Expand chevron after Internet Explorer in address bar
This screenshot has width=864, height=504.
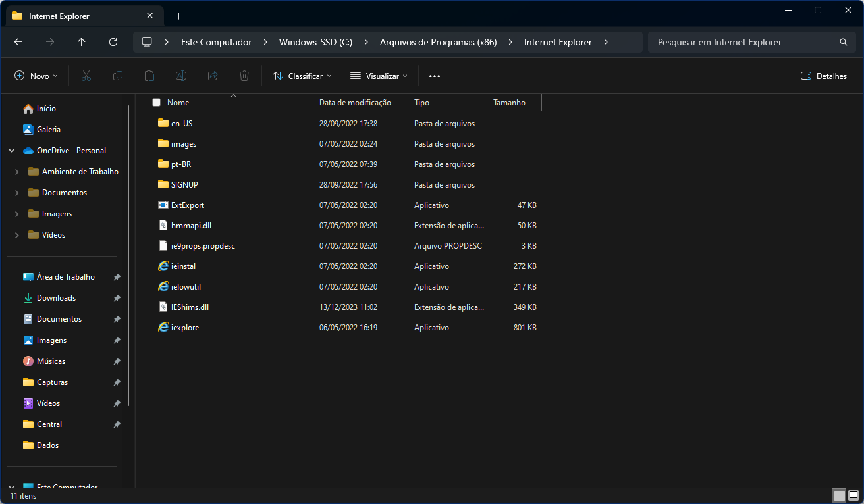click(x=606, y=42)
